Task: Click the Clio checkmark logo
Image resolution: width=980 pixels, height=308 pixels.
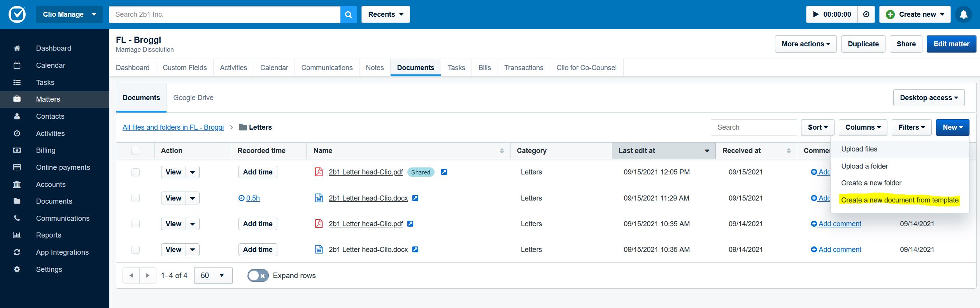Action: coord(17,14)
